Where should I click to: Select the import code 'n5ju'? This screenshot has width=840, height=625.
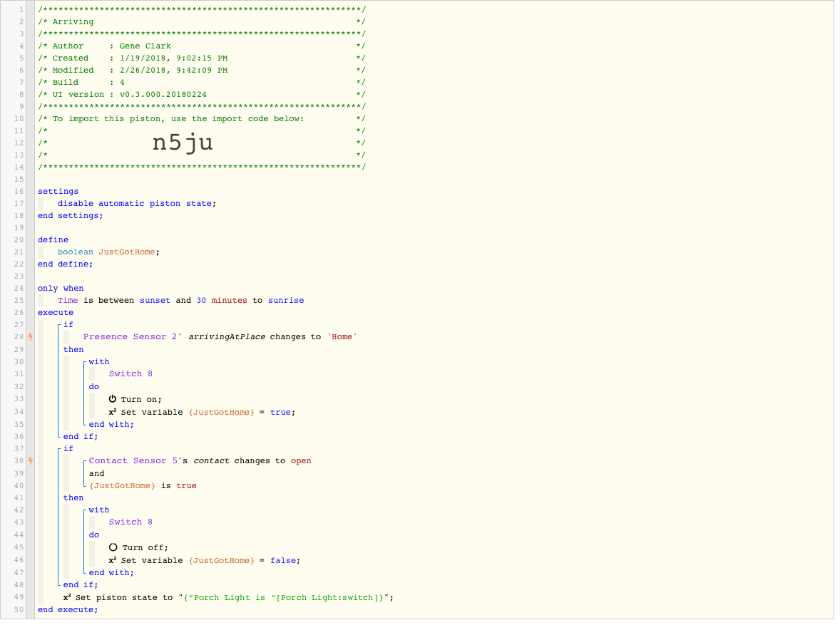click(183, 143)
